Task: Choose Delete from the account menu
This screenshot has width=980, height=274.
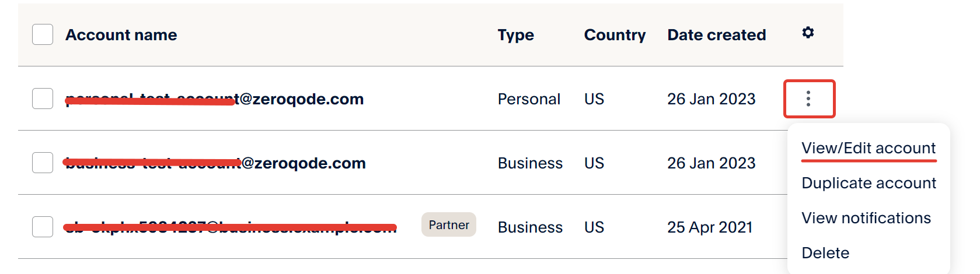Action: pos(825,253)
